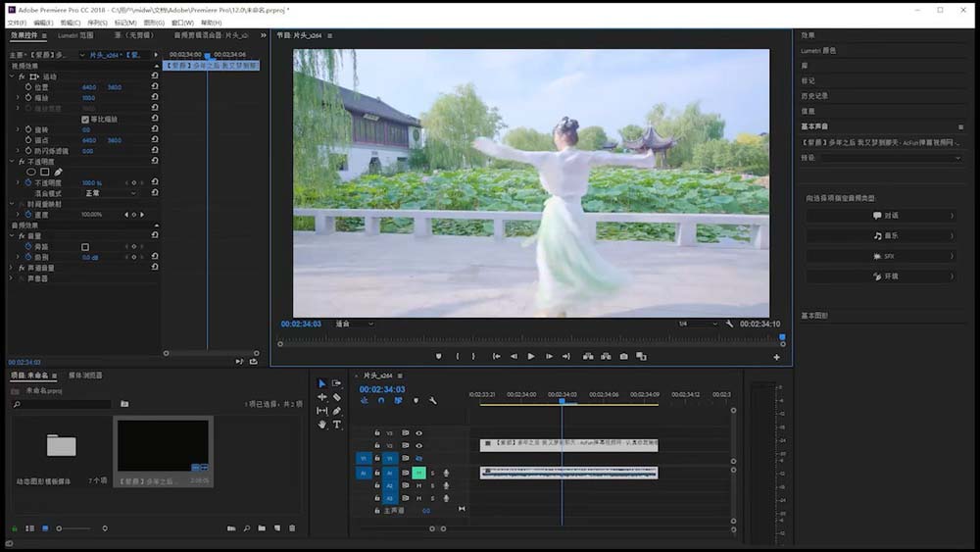Screen dimensions: 980x552
Task: Open the 窗口(W) menu
Action: coord(182,23)
